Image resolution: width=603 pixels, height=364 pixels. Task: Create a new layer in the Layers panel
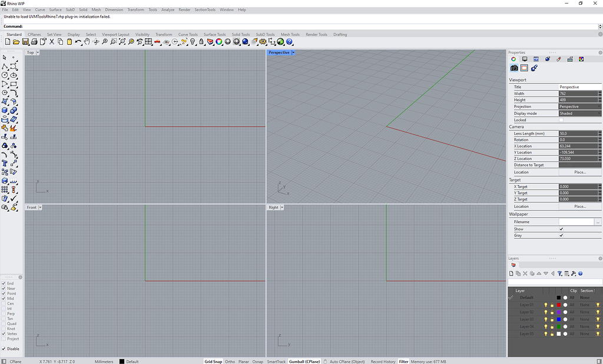point(511,273)
